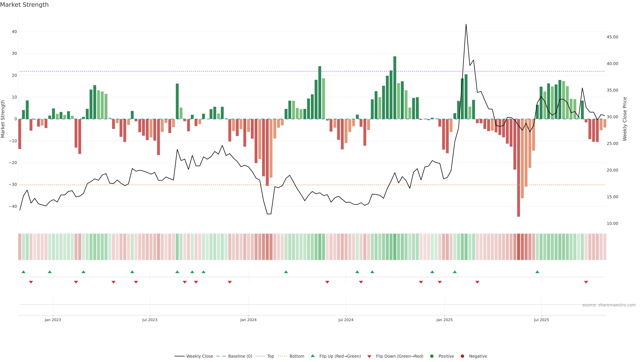Click the Jul 2025 x-axis label
Image resolution: width=644 pixels, height=362 pixels.
pos(541,320)
